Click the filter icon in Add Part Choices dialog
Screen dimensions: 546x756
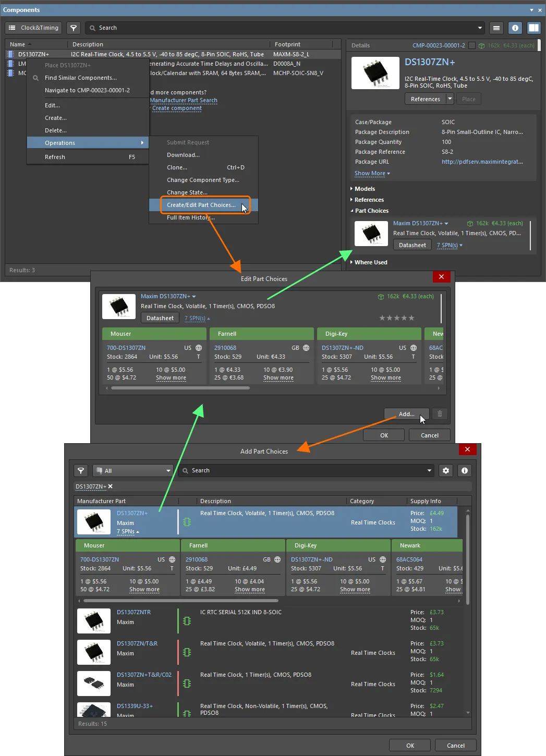[x=81, y=470]
